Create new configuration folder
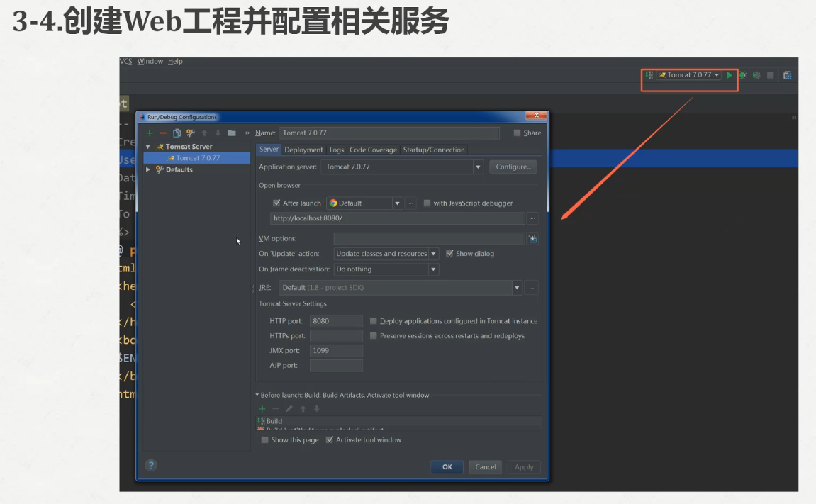The image size is (816, 504). point(232,133)
